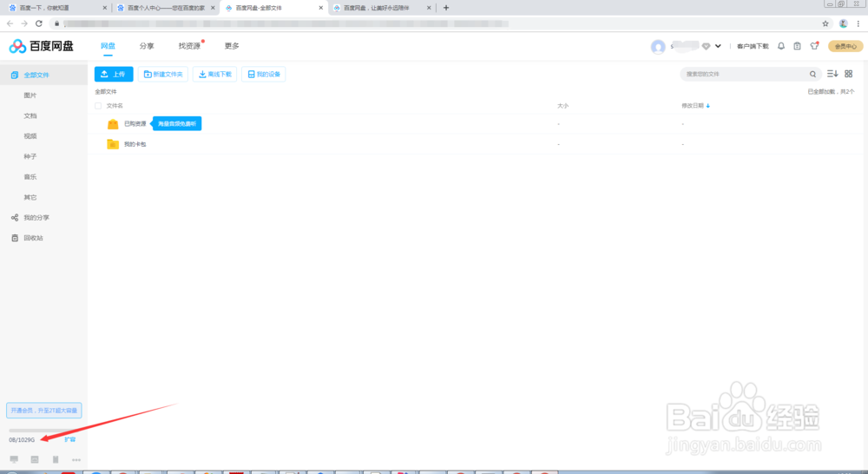Screen dimensions: 868x474
Task: Reload the page
Action: [x=39, y=23]
